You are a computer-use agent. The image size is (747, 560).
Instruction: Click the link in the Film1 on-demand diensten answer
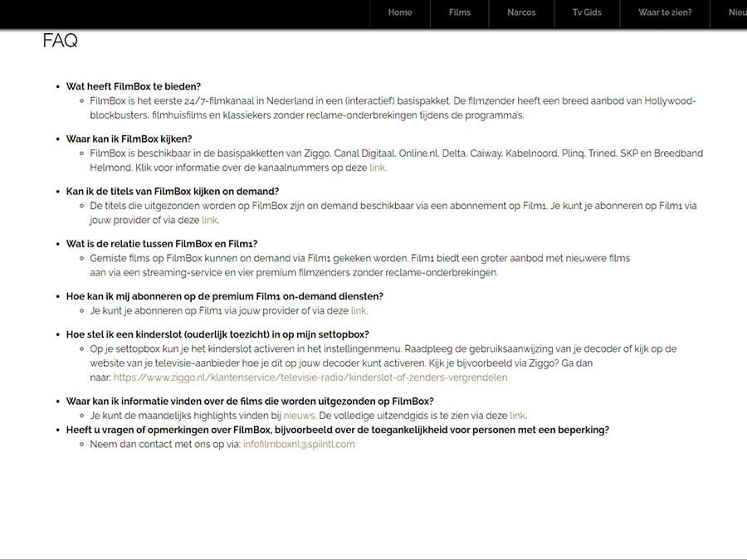pos(359,310)
